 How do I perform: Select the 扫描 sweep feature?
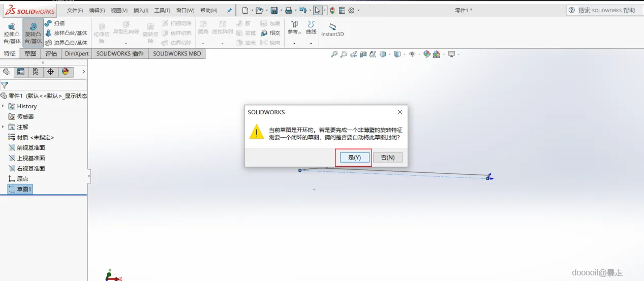55,23
